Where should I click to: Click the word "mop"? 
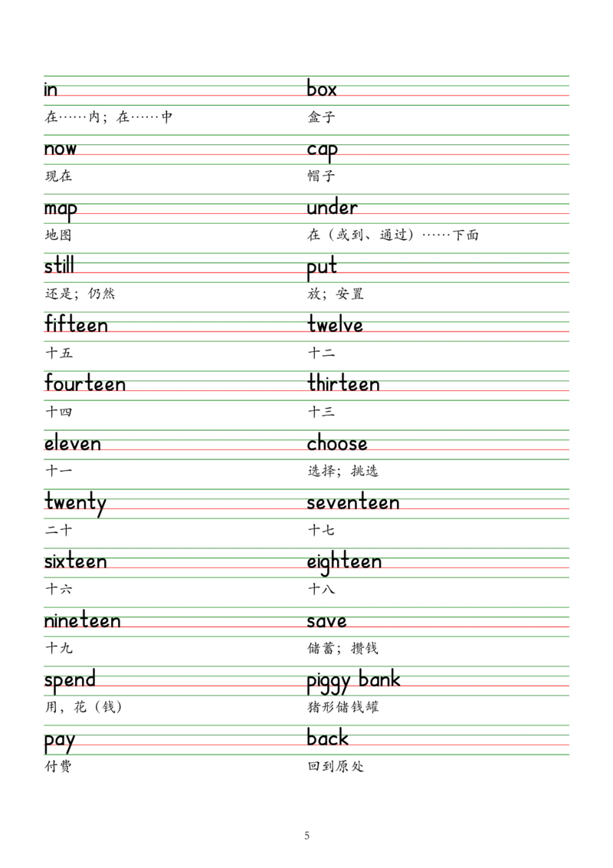click(x=61, y=209)
